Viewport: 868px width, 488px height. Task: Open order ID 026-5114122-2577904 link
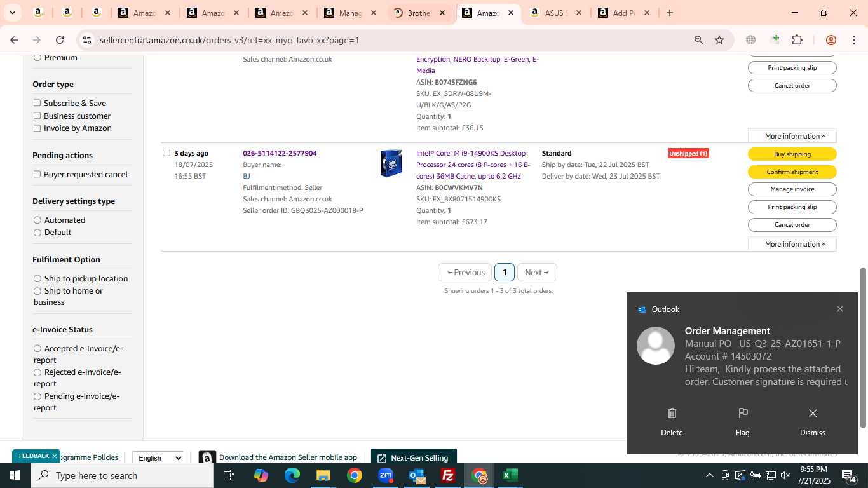[280, 153]
